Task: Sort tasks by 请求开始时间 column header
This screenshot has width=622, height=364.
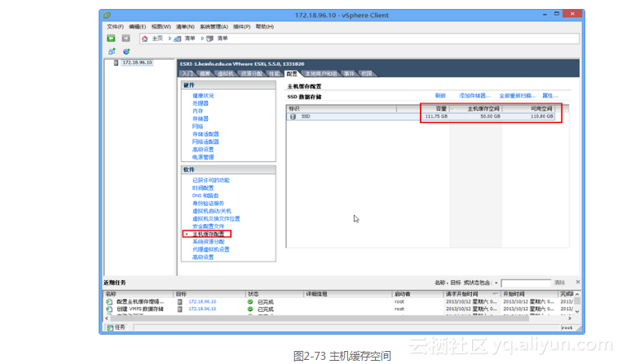Action: pos(472,294)
